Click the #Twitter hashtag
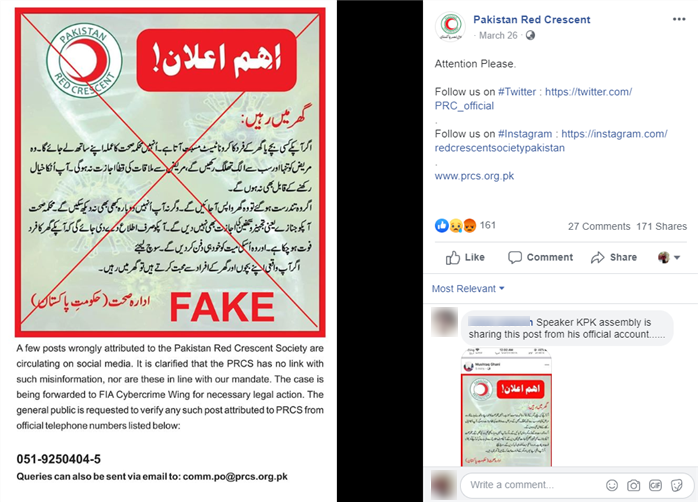Image resolution: width=698 pixels, height=502 pixels. point(516,92)
